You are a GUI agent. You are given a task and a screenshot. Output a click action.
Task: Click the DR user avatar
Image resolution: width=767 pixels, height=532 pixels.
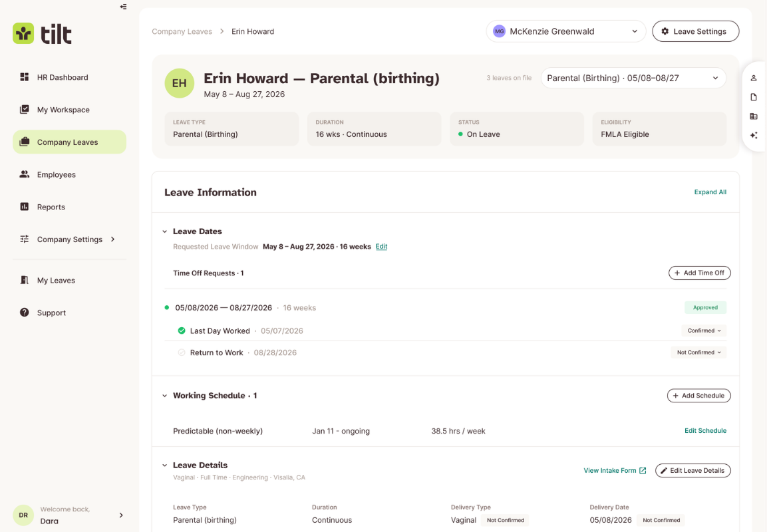click(23, 515)
